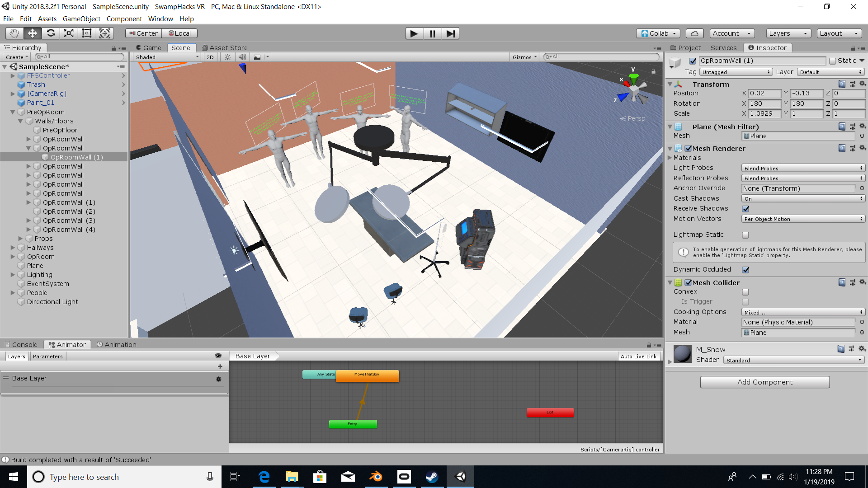This screenshot has height=488, width=868.
Task: Click the Step frame button
Action: (x=450, y=33)
